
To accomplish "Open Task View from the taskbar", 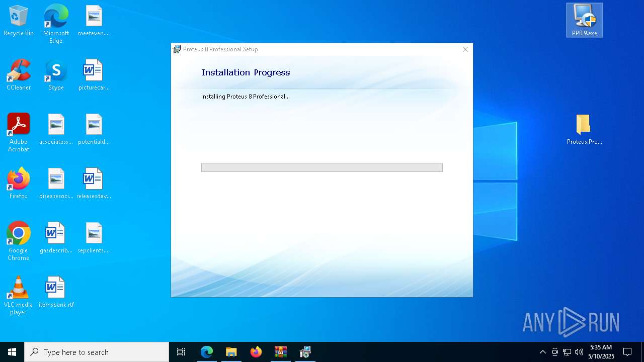I will (181, 352).
